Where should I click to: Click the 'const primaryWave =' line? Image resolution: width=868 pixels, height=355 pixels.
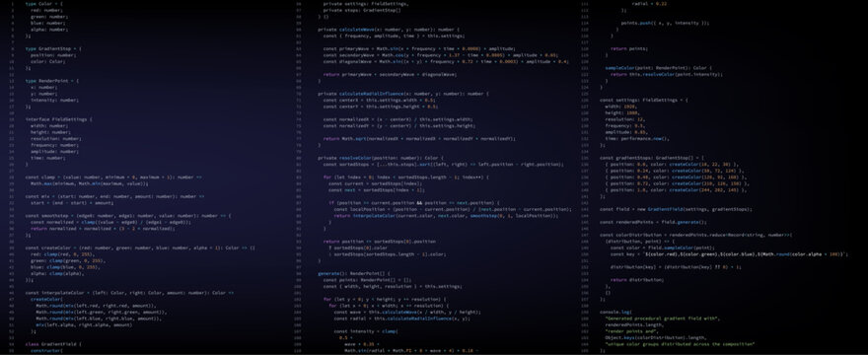419,48
